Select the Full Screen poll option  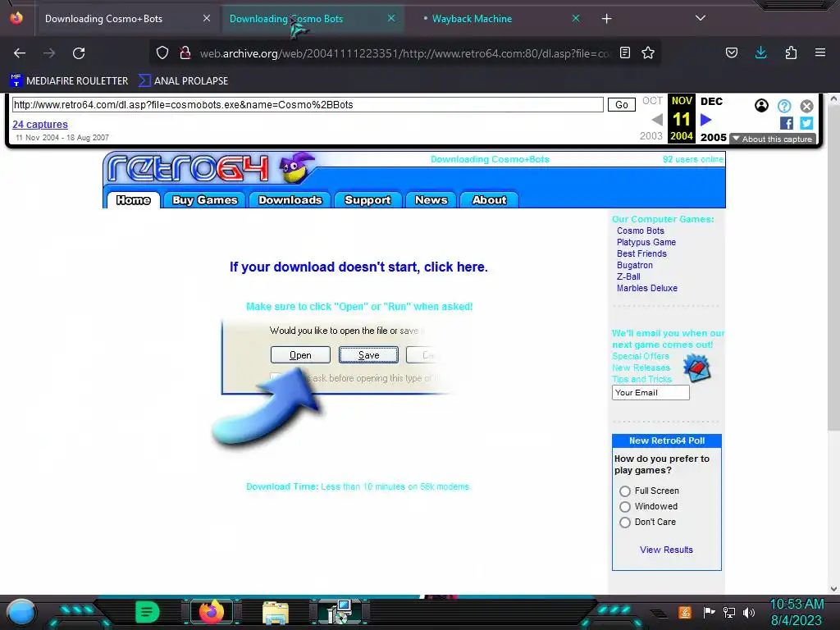(x=624, y=491)
